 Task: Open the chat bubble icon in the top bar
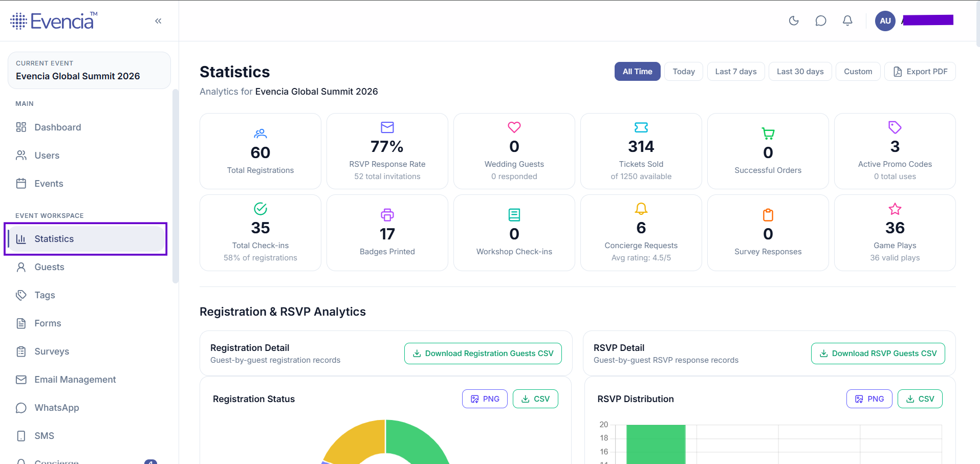pos(821,20)
